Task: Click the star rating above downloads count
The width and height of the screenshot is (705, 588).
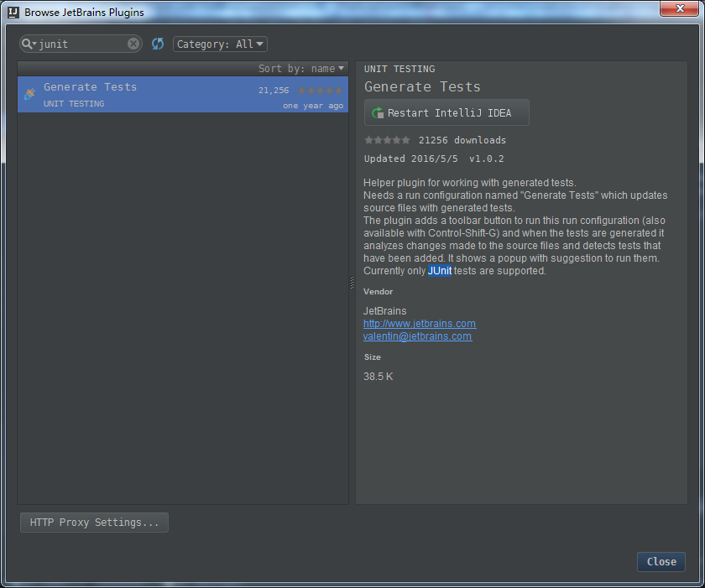Action: (387, 140)
